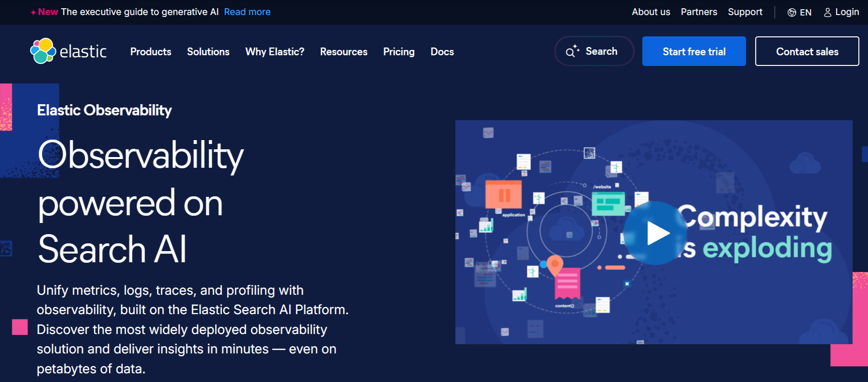
Task: Follow the Read more link
Action: (x=247, y=12)
